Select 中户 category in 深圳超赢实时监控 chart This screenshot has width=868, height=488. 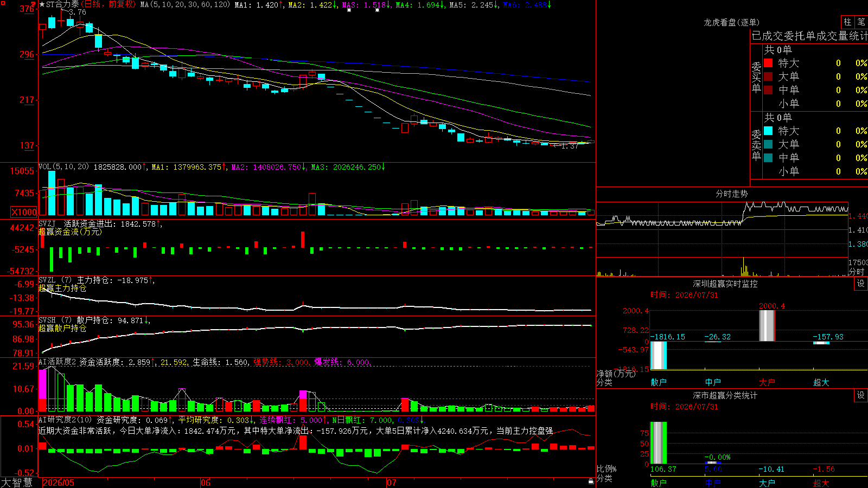(x=713, y=382)
